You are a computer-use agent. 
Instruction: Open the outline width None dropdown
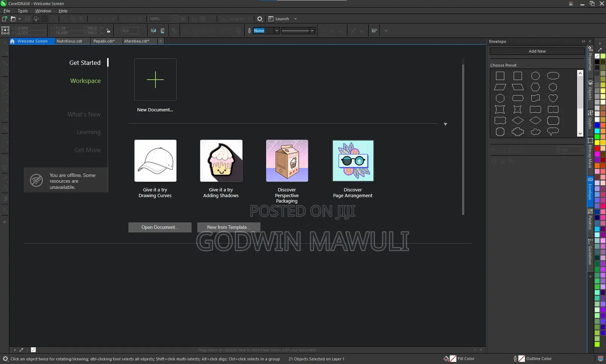pos(277,31)
